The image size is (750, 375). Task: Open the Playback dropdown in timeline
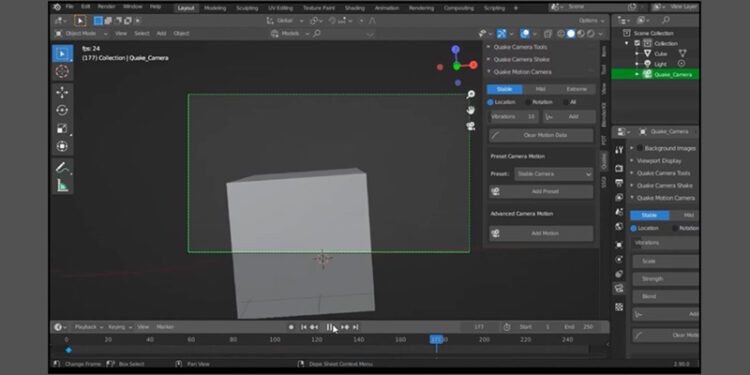[89, 327]
